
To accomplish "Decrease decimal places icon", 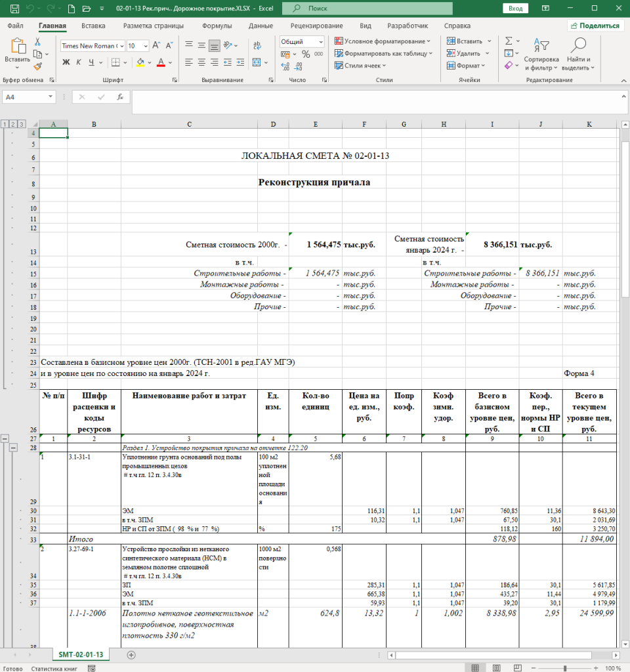I will 299,66.
